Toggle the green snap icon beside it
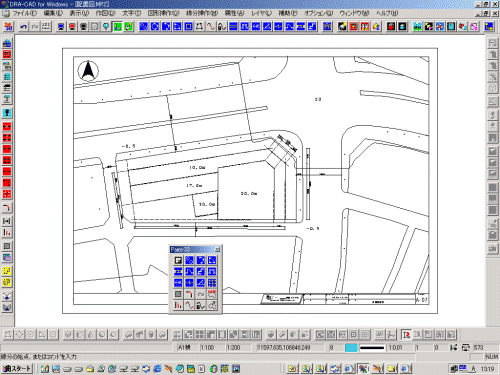This screenshot has height=375, width=500. click(x=129, y=27)
